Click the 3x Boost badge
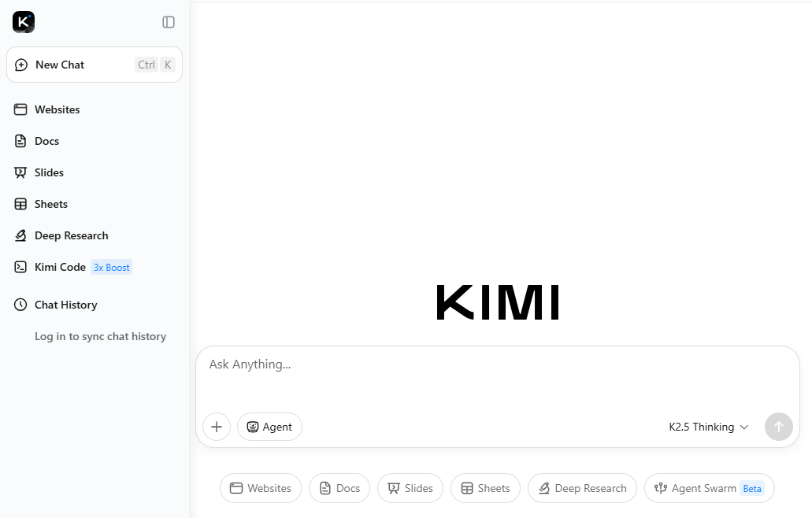The width and height of the screenshot is (812, 518). (x=111, y=268)
